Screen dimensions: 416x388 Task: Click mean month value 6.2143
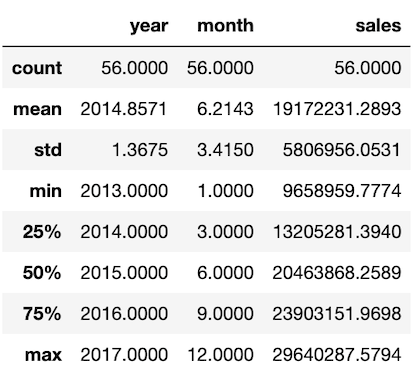coord(225,109)
